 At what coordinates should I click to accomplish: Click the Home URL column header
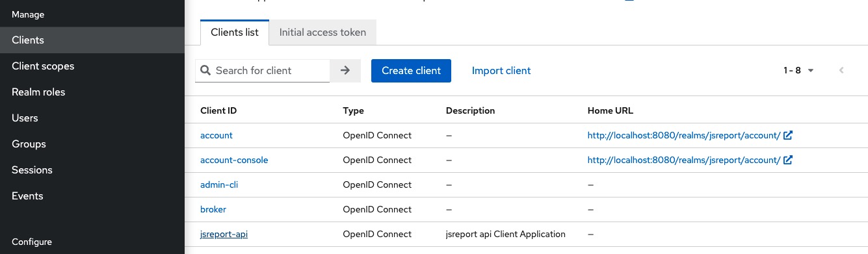coord(610,111)
